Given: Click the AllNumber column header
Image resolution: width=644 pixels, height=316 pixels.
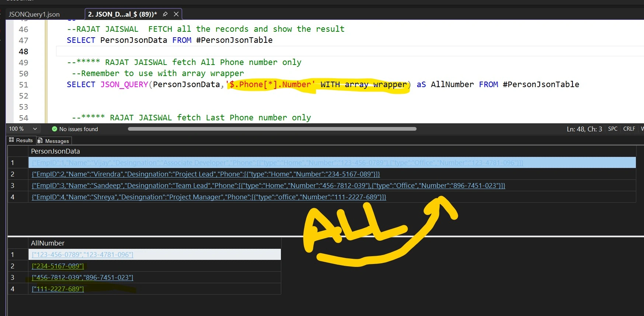Looking at the screenshot, I should 154,243.
